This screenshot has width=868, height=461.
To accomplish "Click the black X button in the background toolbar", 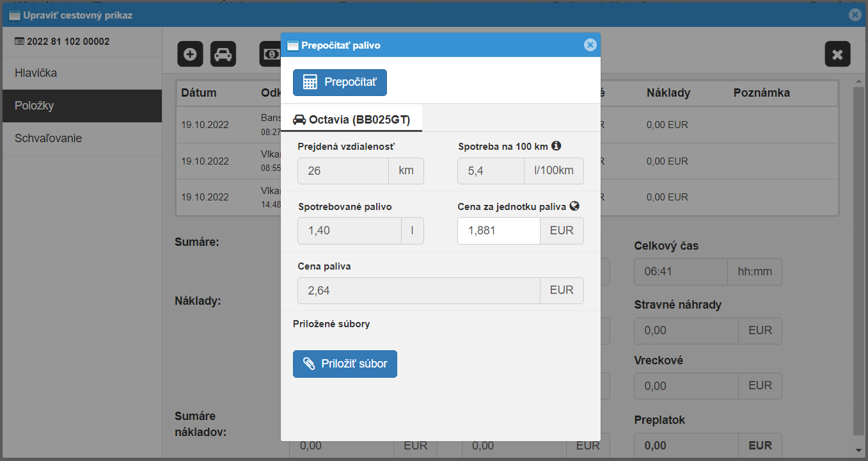I will coord(837,54).
